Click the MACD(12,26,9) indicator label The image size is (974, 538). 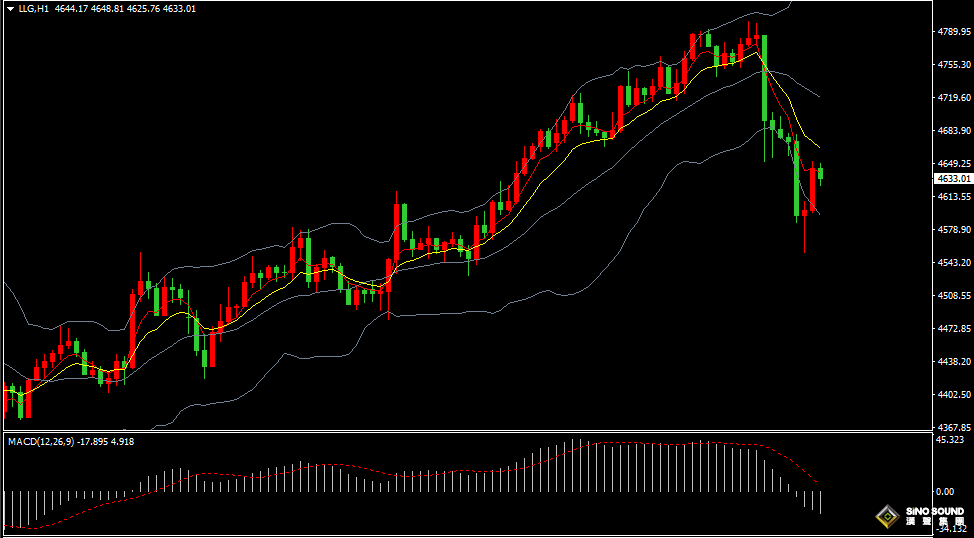pyautogui.click(x=41, y=441)
